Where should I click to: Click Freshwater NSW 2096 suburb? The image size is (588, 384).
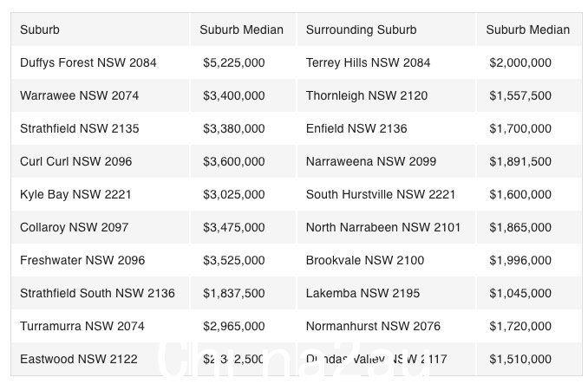click(82, 260)
